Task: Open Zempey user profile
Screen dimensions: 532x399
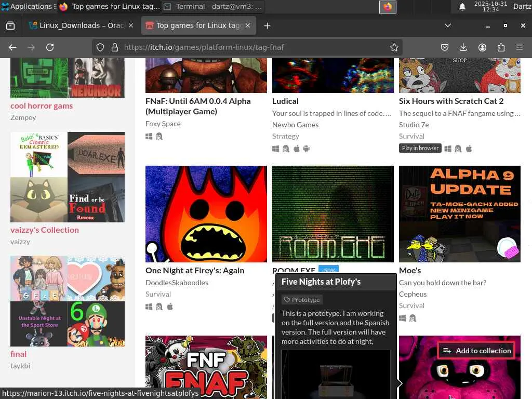Action: (23, 118)
